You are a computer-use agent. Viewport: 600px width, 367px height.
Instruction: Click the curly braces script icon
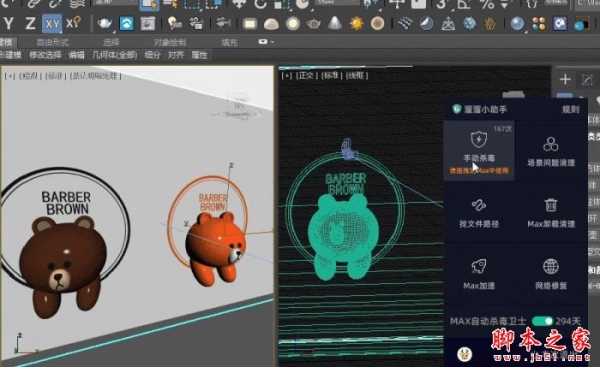point(532,4)
